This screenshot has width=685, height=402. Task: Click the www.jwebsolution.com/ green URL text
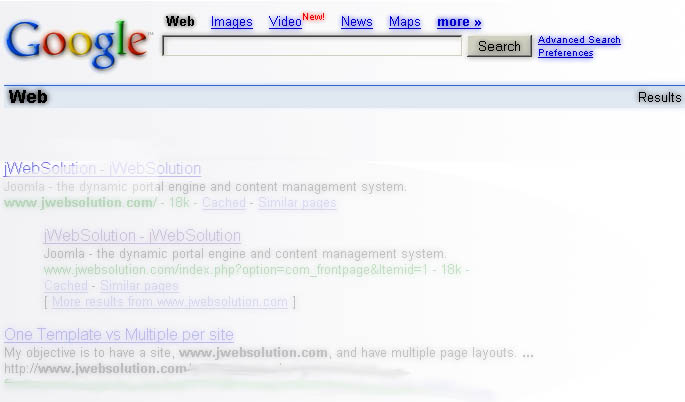click(80, 203)
